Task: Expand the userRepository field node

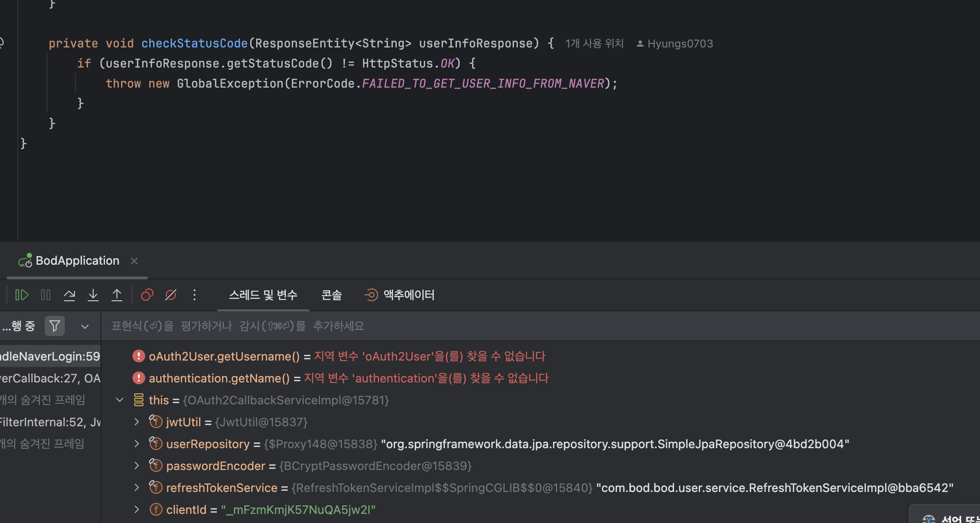Action: pyautogui.click(x=137, y=444)
